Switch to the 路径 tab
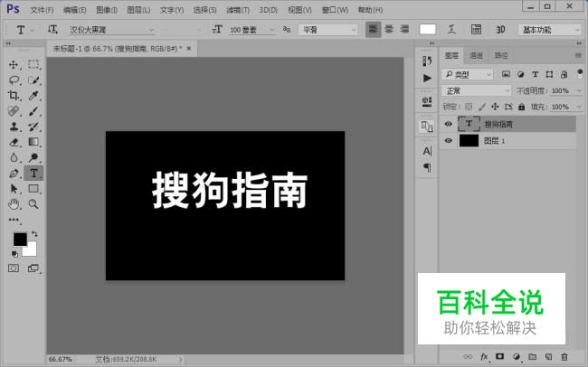This screenshot has width=588, height=367. click(x=501, y=55)
